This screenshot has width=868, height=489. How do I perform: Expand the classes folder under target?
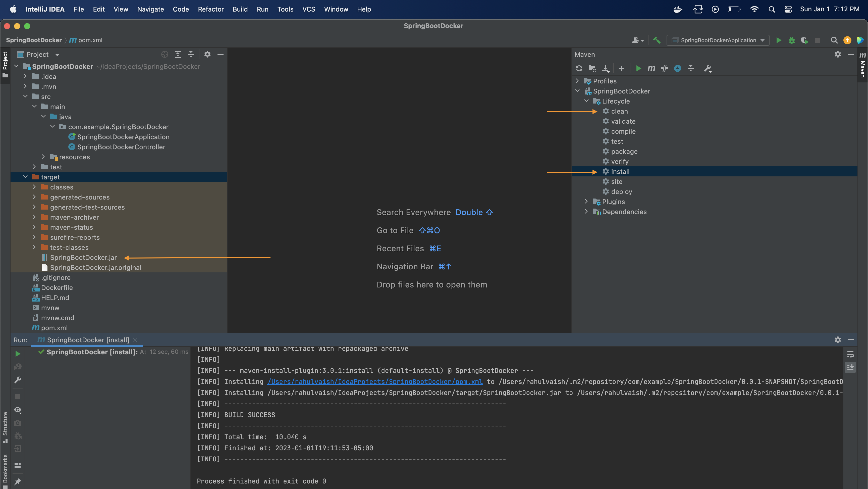point(34,187)
